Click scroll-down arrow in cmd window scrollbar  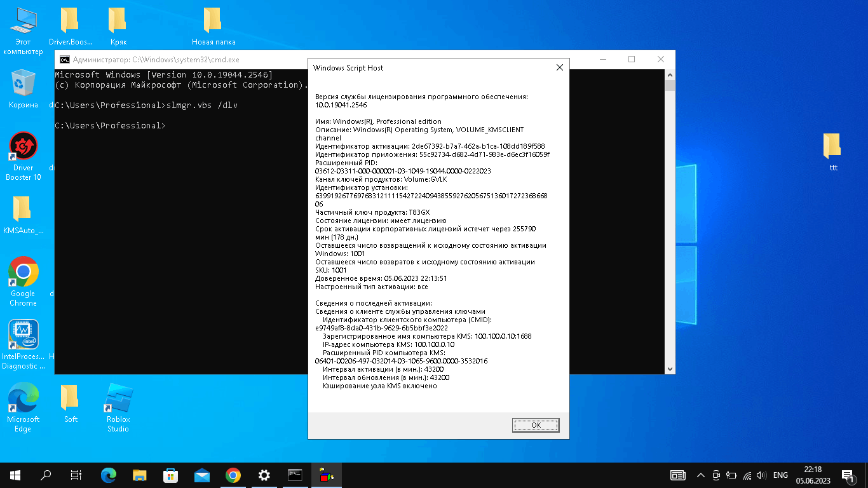click(x=670, y=369)
